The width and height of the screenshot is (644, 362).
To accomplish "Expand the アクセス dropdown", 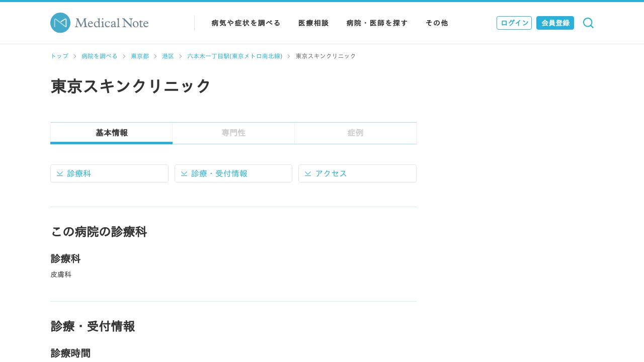I will [x=357, y=173].
